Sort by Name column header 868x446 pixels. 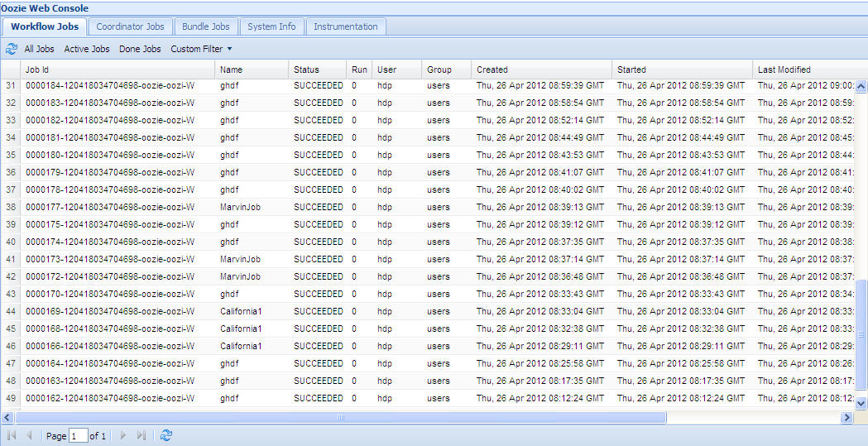252,70
